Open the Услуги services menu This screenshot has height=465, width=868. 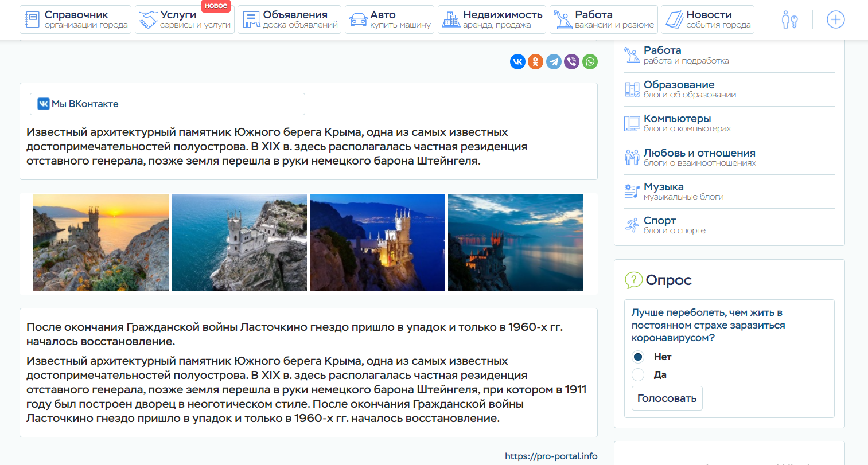[185, 19]
